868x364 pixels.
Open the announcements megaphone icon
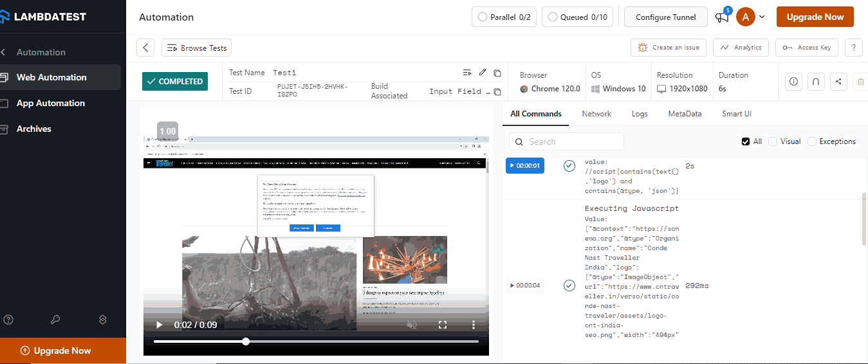click(722, 17)
